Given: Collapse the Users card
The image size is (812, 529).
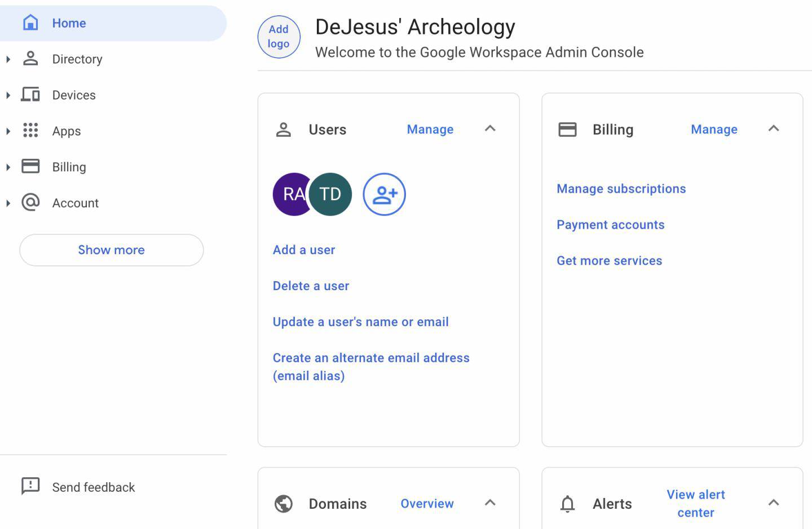Looking at the screenshot, I should click(490, 129).
